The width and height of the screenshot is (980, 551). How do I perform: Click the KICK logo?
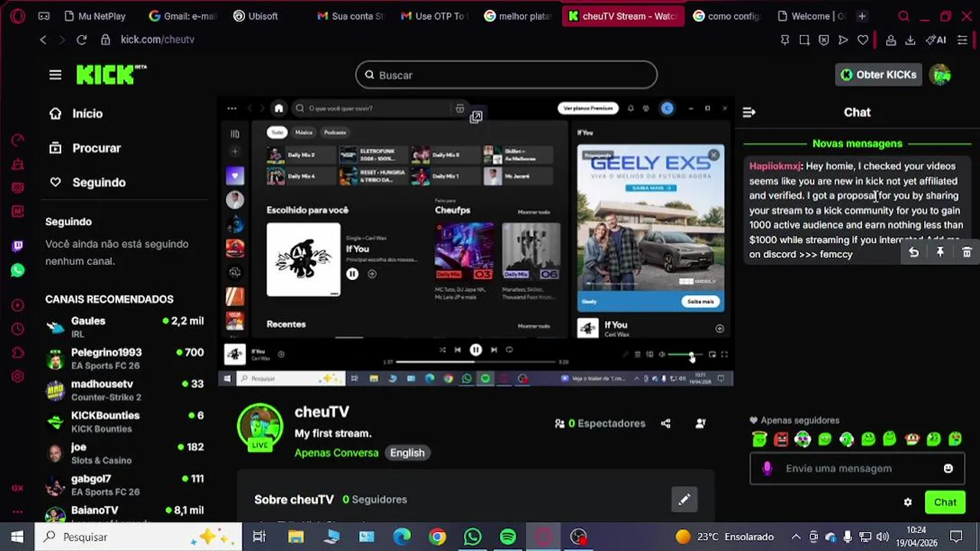(x=111, y=75)
